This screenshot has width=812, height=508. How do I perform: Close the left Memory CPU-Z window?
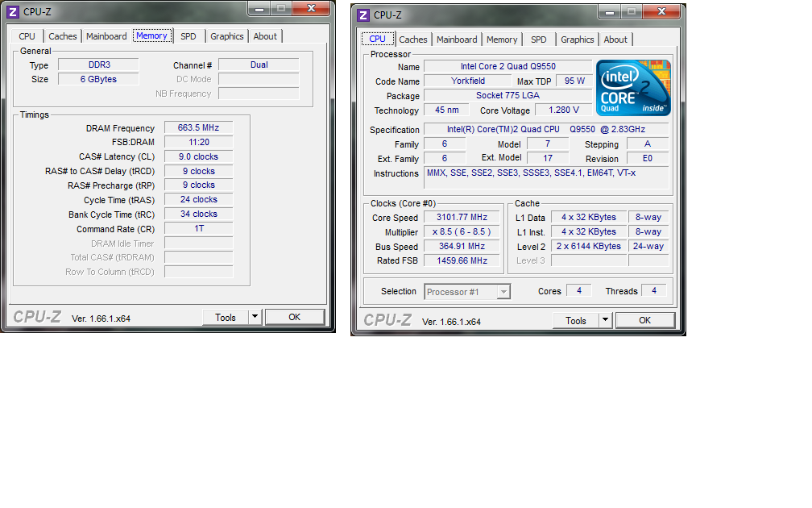pos(311,8)
